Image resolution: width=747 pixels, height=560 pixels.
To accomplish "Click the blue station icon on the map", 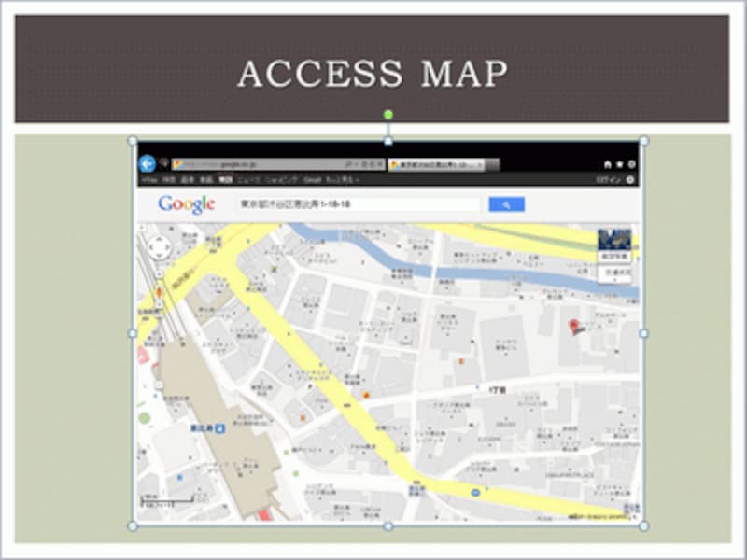I will pos(219,428).
